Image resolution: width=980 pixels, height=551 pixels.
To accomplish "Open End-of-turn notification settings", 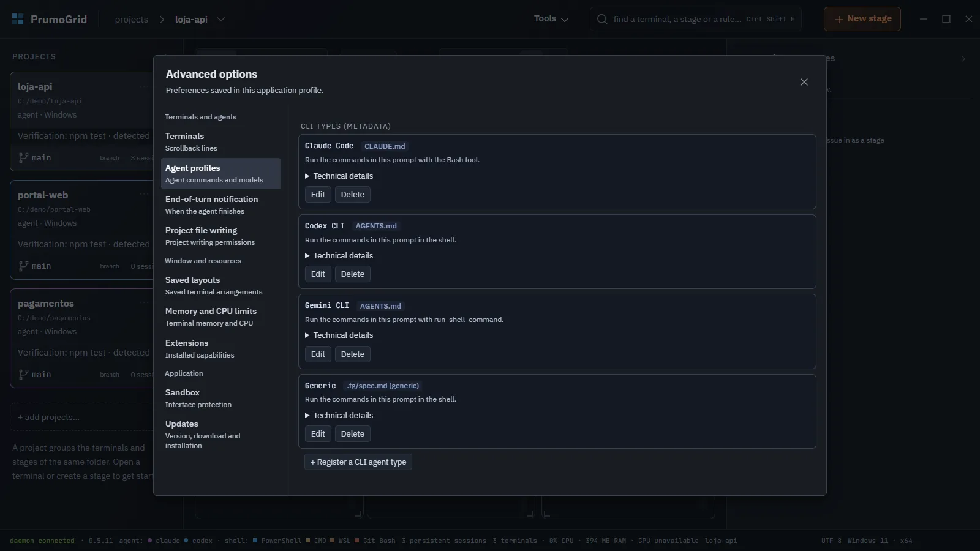I will point(221,204).
